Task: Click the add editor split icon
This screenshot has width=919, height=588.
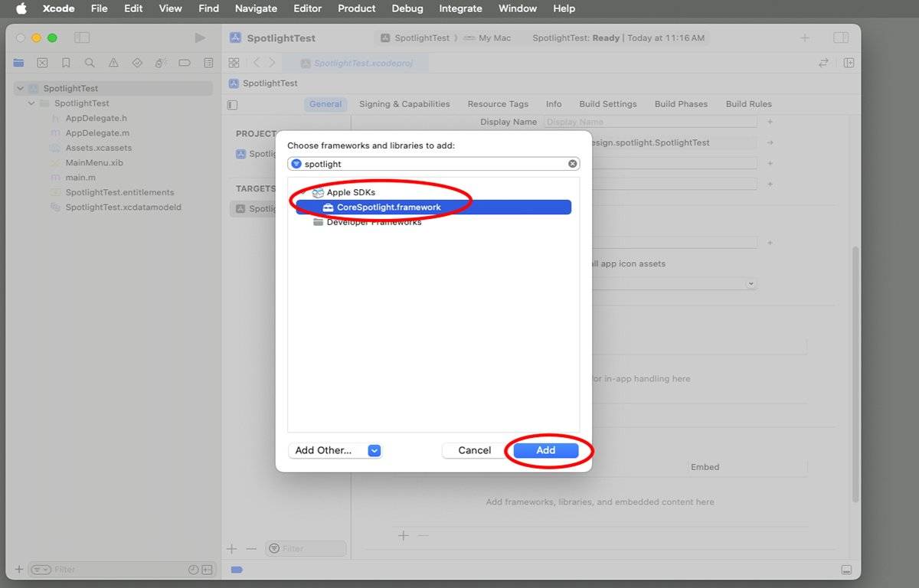Action: click(x=849, y=63)
